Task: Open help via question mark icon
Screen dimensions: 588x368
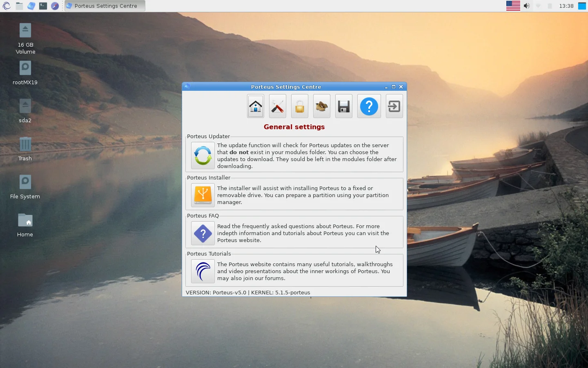Action: (x=369, y=106)
